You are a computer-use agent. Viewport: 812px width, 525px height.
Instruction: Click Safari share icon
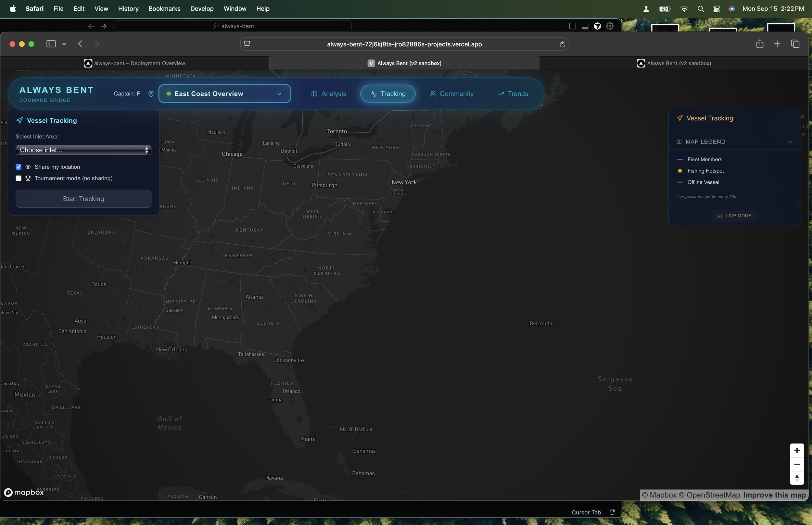pyautogui.click(x=759, y=44)
